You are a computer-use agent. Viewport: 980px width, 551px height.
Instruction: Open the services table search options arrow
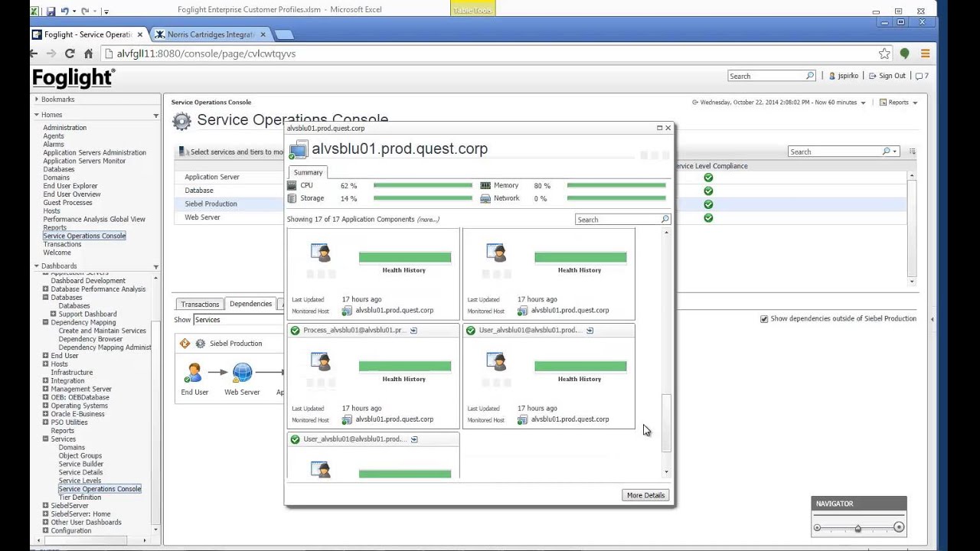tap(894, 152)
